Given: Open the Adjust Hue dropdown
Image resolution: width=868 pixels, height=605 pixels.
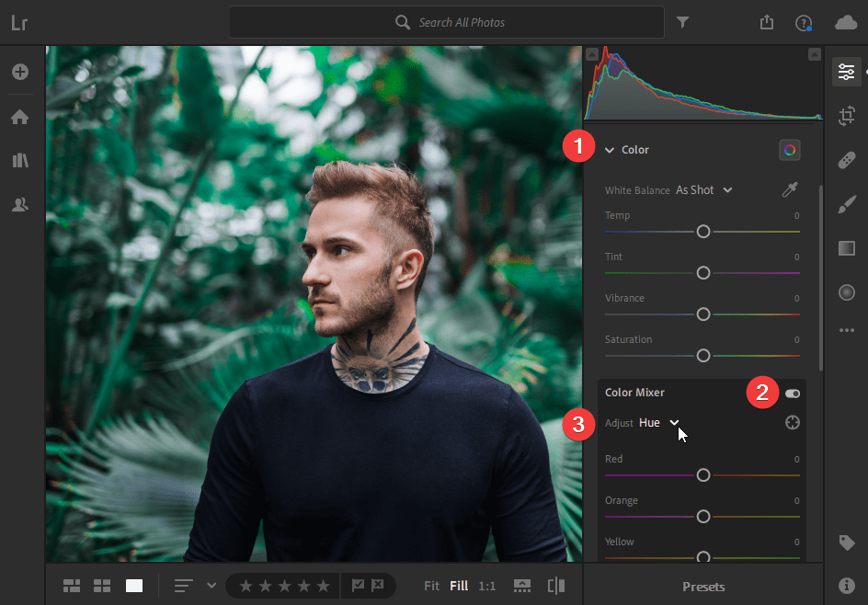Looking at the screenshot, I should tap(659, 423).
